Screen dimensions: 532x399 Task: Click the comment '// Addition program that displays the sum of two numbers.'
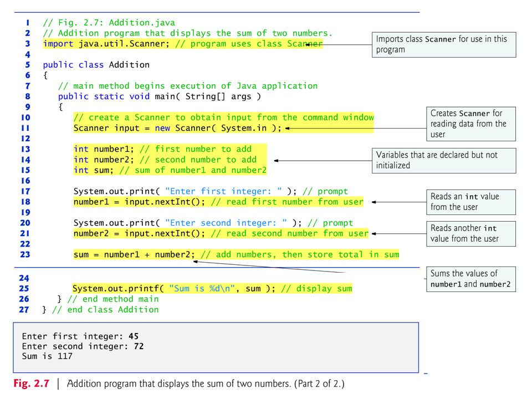(188, 33)
